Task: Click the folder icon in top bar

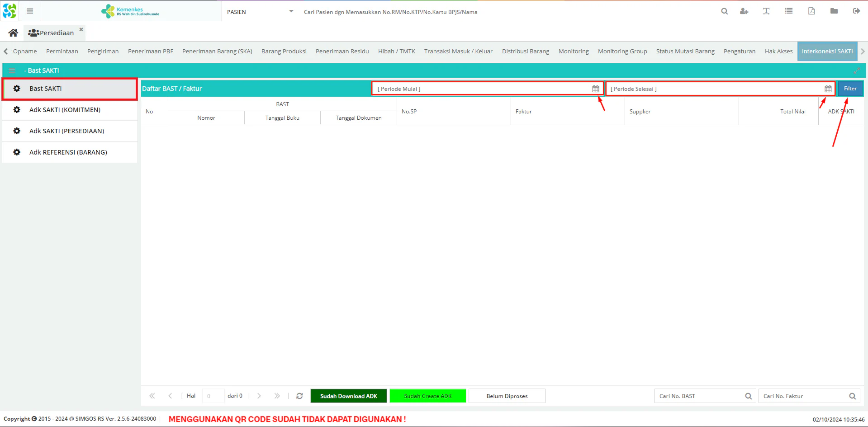Action: 834,11
